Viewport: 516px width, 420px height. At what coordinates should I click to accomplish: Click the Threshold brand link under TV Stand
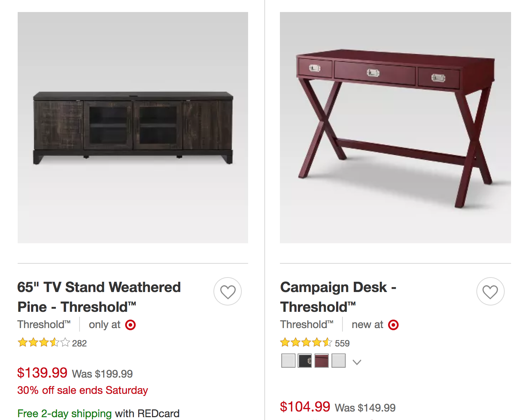click(44, 325)
